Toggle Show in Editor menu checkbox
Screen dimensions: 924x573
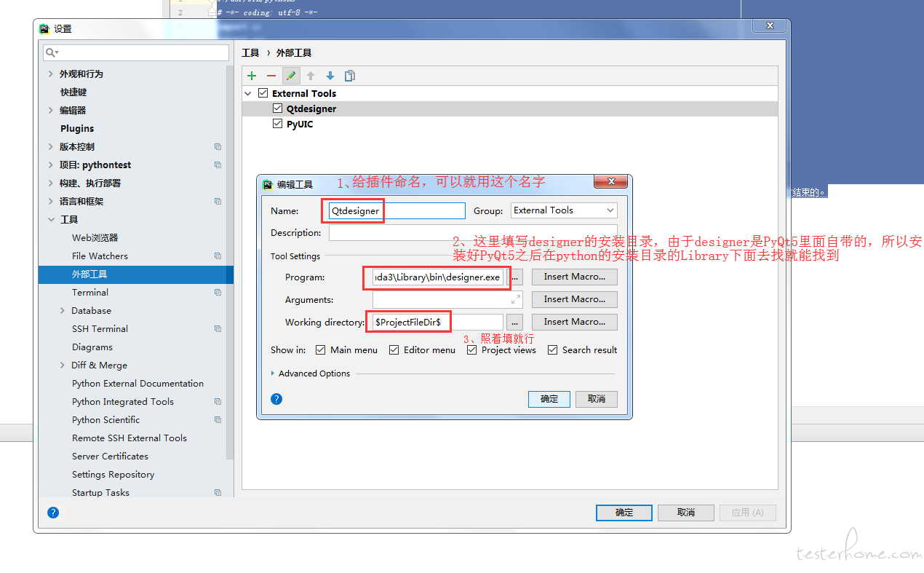pos(394,349)
